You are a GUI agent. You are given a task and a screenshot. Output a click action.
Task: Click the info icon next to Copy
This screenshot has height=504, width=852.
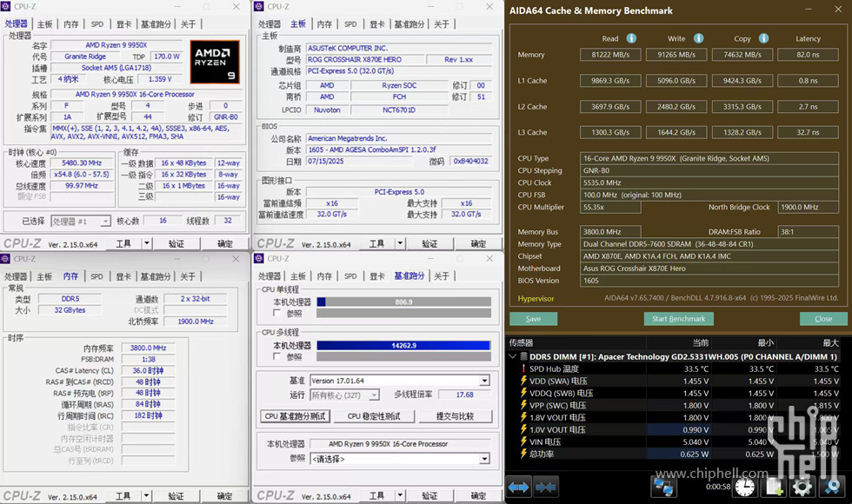click(x=762, y=38)
